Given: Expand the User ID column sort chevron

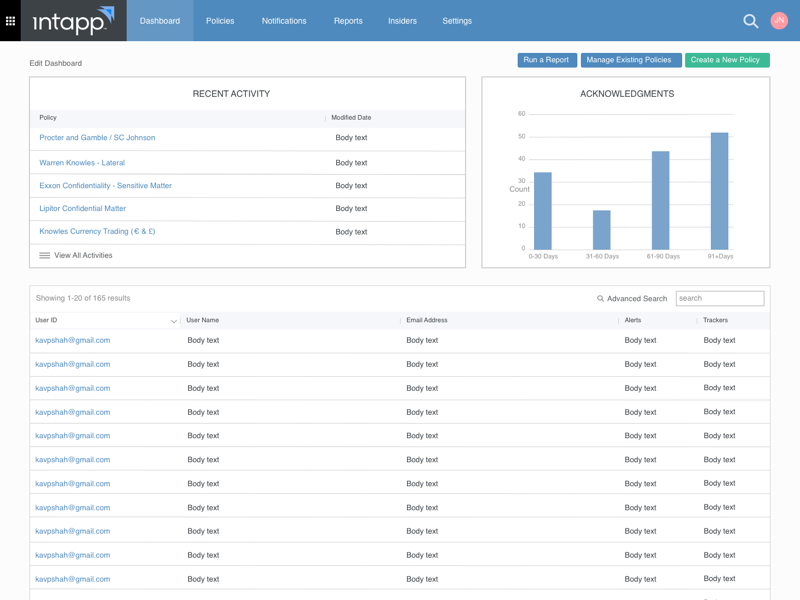Looking at the screenshot, I should [173, 321].
